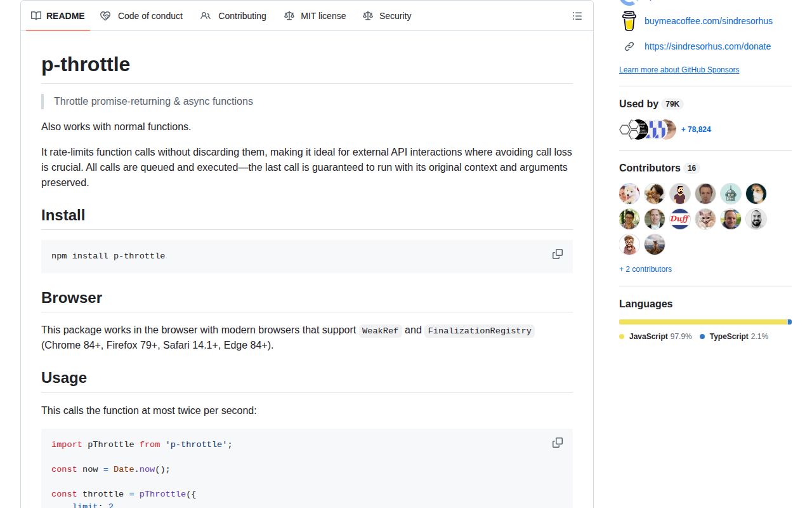This screenshot has width=812, height=508.
Task: Click the Browser section heading
Action: [x=72, y=298]
